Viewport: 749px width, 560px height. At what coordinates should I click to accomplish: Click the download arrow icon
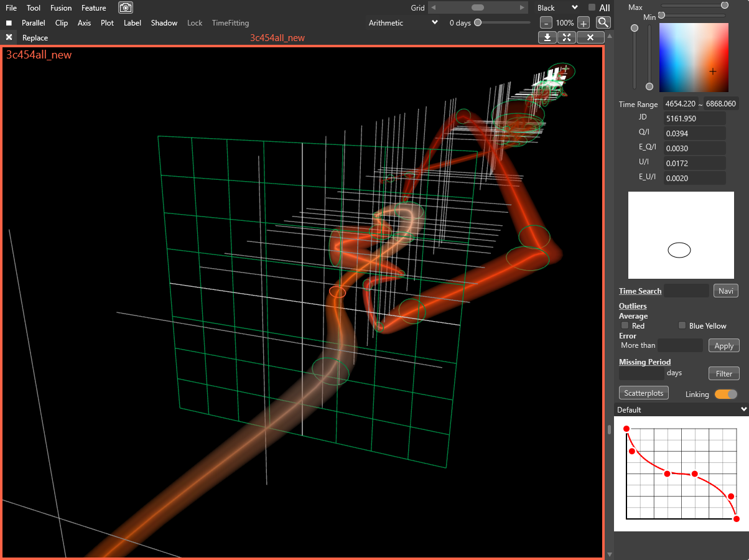pos(547,37)
